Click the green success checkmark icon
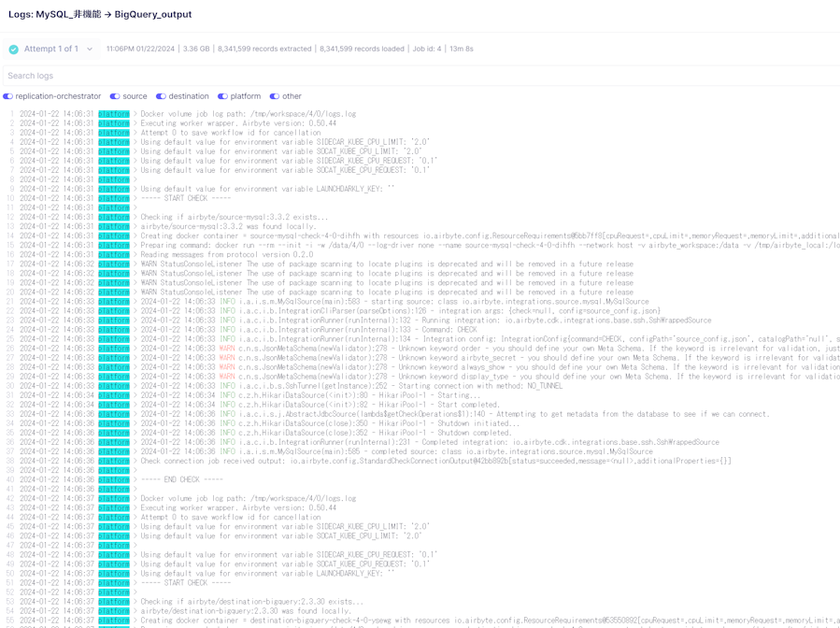This screenshot has width=840, height=628. click(13, 50)
